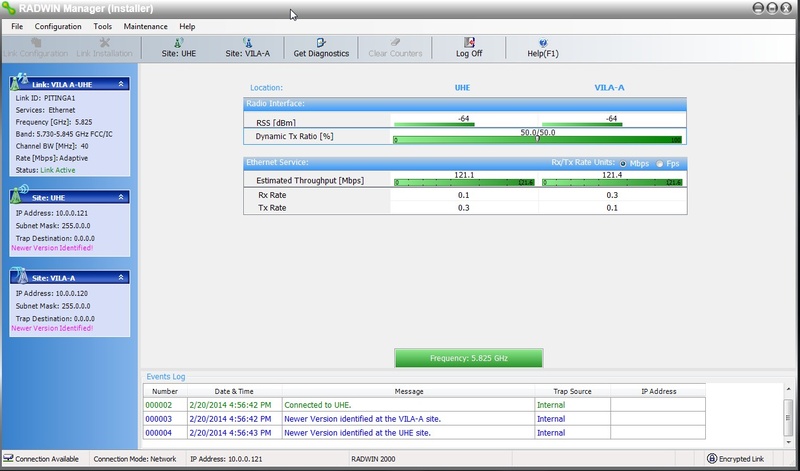
Task: Click IP Address 10.0.0.121 in the Site: UHE panel
Action: [x=52, y=213]
